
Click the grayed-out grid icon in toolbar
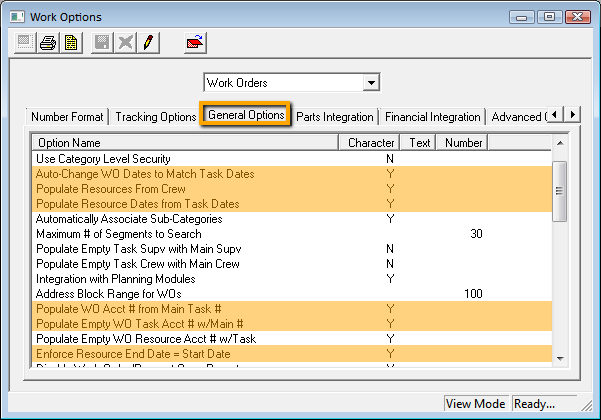pyautogui.click(x=22, y=43)
